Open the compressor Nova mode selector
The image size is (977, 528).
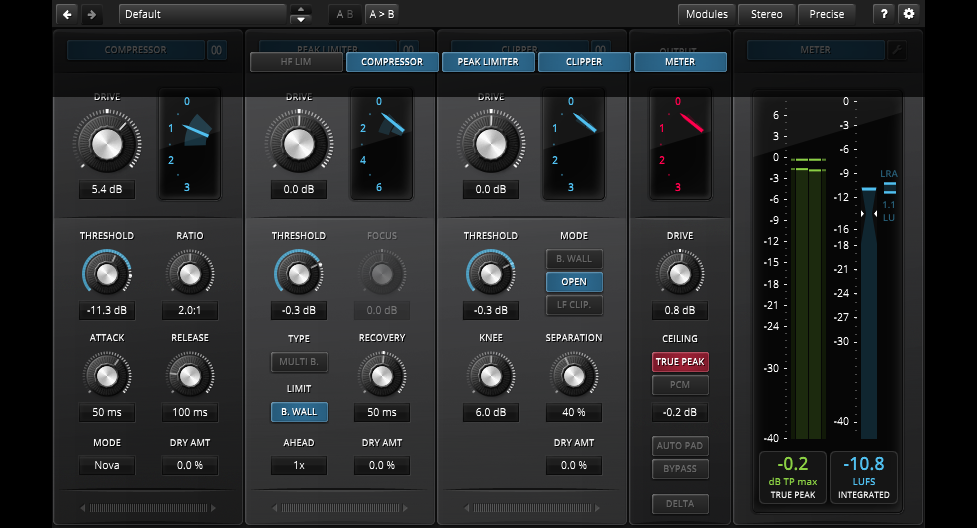pos(106,465)
